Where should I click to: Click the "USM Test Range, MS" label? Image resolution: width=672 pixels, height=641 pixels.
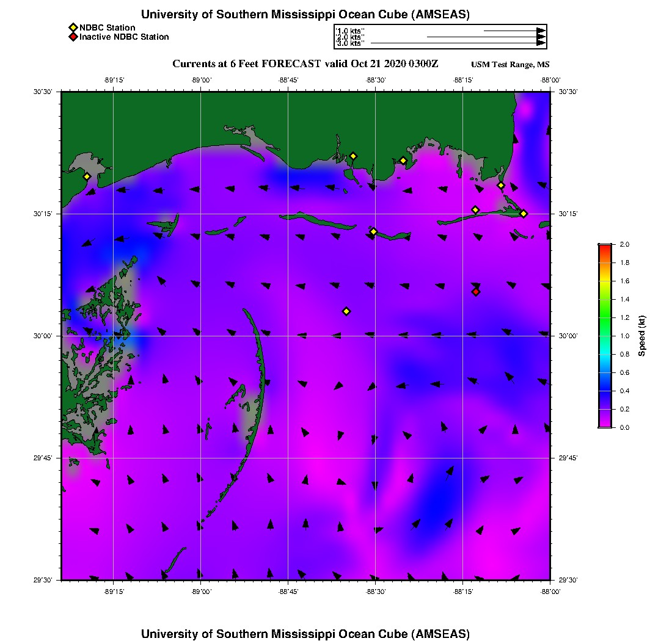(510, 65)
